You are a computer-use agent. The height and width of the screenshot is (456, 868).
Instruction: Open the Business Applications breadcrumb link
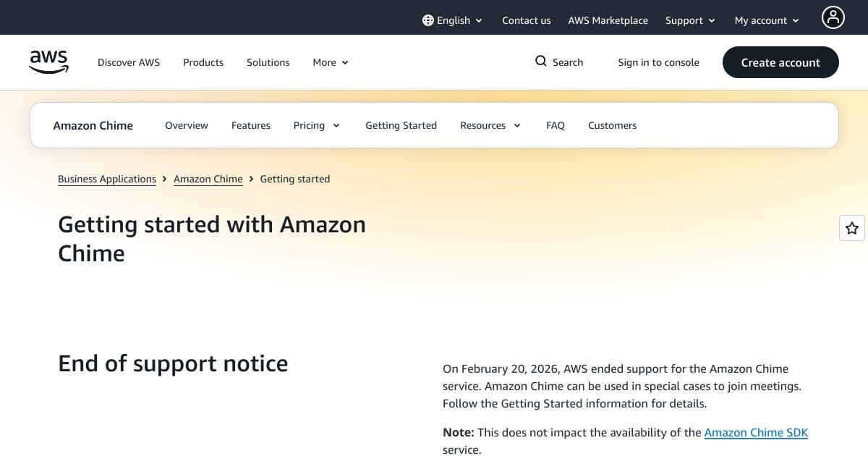(106, 179)
